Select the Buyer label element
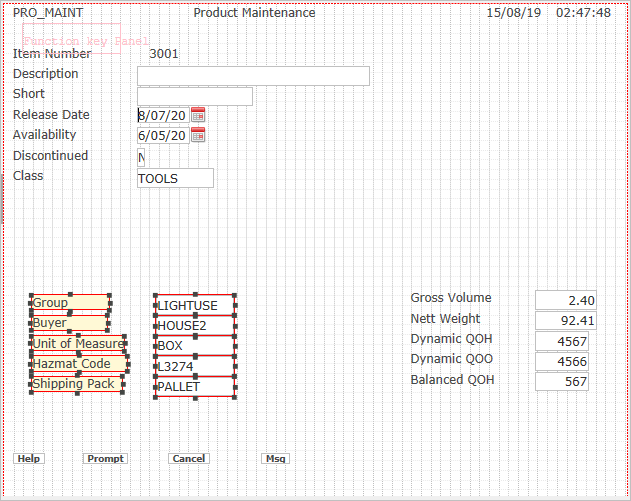Image resolution: width=631 pixels, height=501 pixels. point(69,323)
